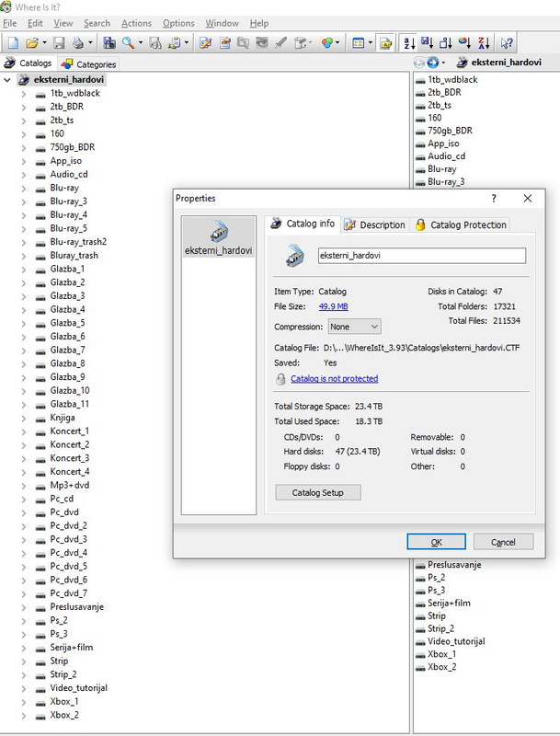The image size is (560, 736).
Task: Open the Options menu
Action: tap(178, 24)
